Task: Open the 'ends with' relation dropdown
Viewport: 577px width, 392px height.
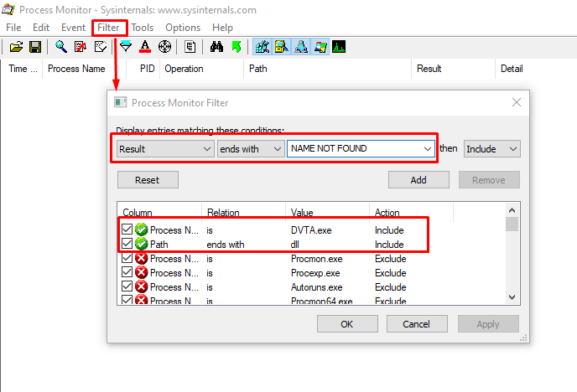Action: click(x=250, y=149)
